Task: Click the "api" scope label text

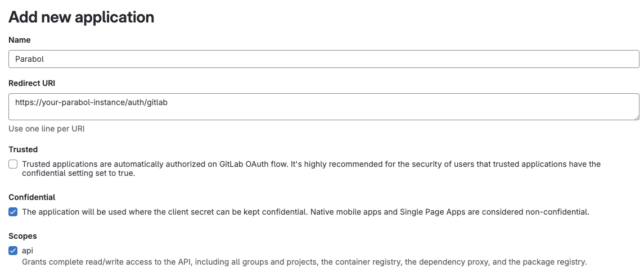Action: click(28, 251)
